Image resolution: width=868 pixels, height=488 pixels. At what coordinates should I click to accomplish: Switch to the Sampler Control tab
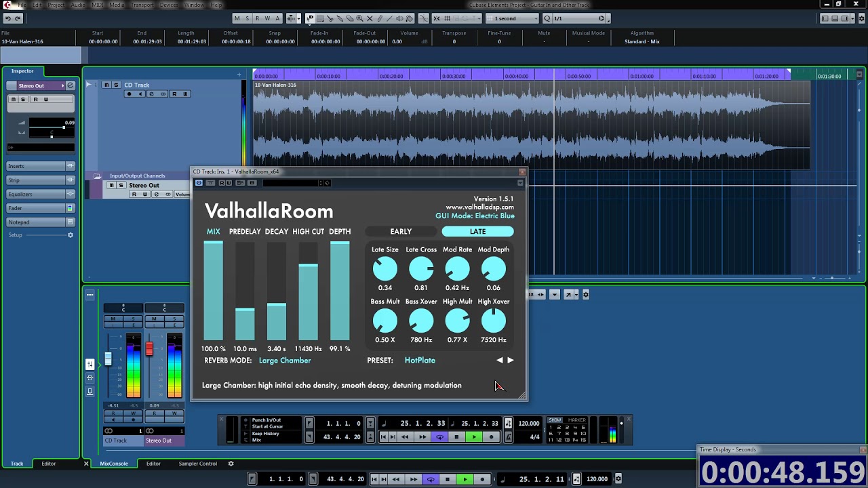(197, 464)
